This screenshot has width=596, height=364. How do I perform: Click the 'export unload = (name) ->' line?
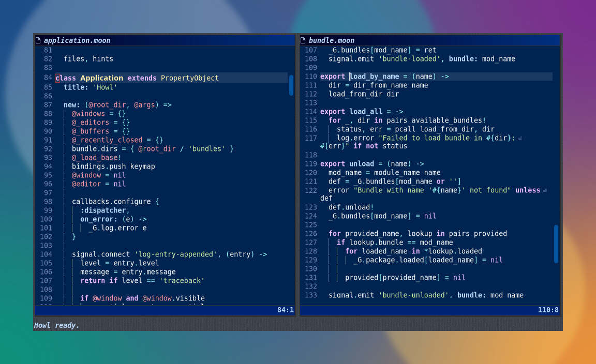click(x=372, y=164)
